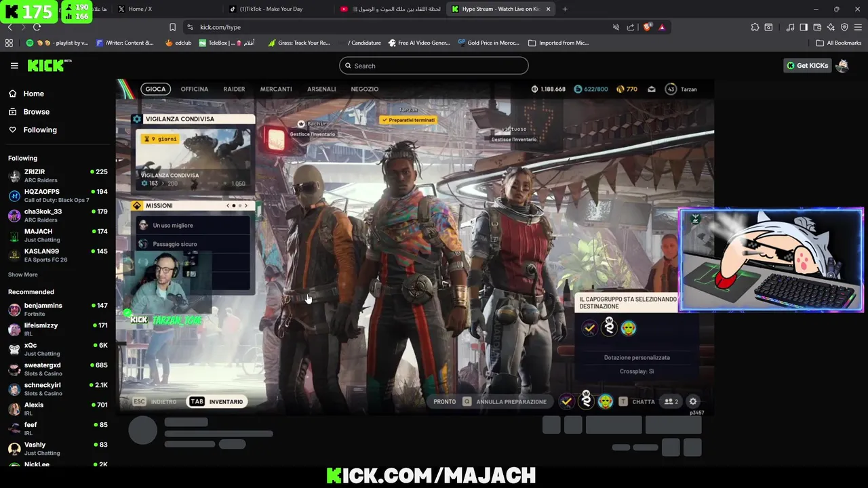
Task: Open MAJACH channel in Following list
Action: click(x=58, y=235)
